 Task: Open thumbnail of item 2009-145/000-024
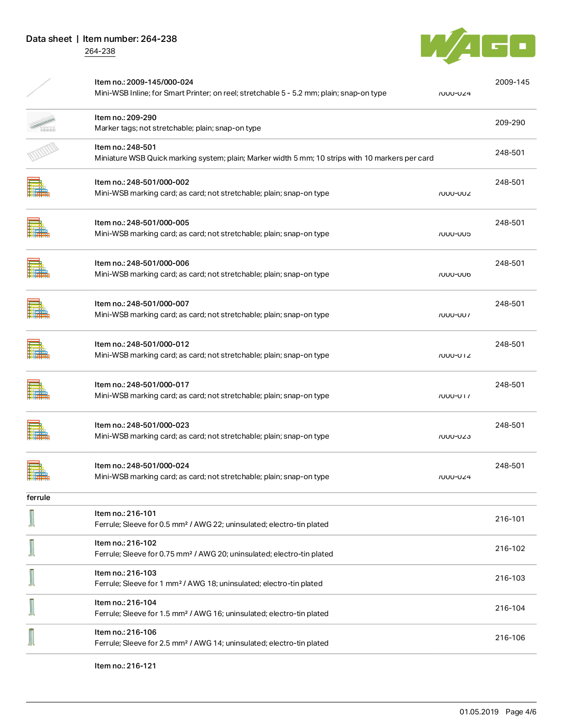[x=39, y=88]
